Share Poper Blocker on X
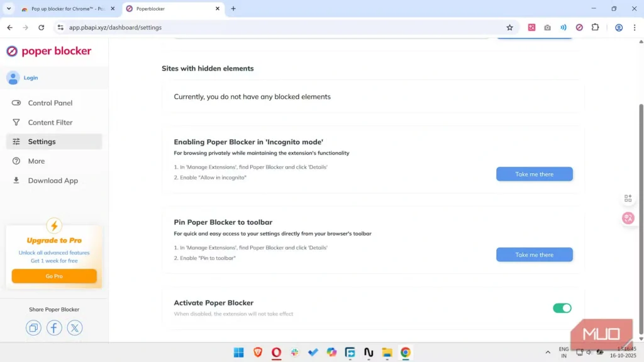Viewport: 644px width, 362px height. tap(75, 328)
